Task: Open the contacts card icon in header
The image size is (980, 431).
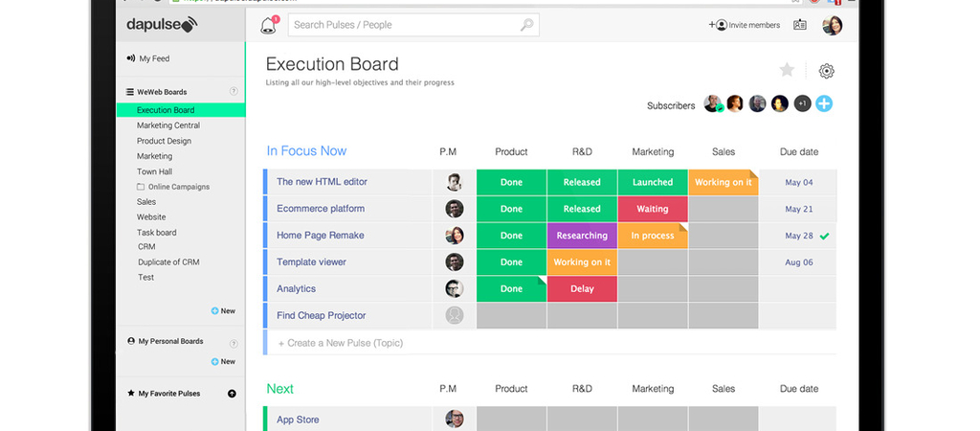Action: coord(800,25)
